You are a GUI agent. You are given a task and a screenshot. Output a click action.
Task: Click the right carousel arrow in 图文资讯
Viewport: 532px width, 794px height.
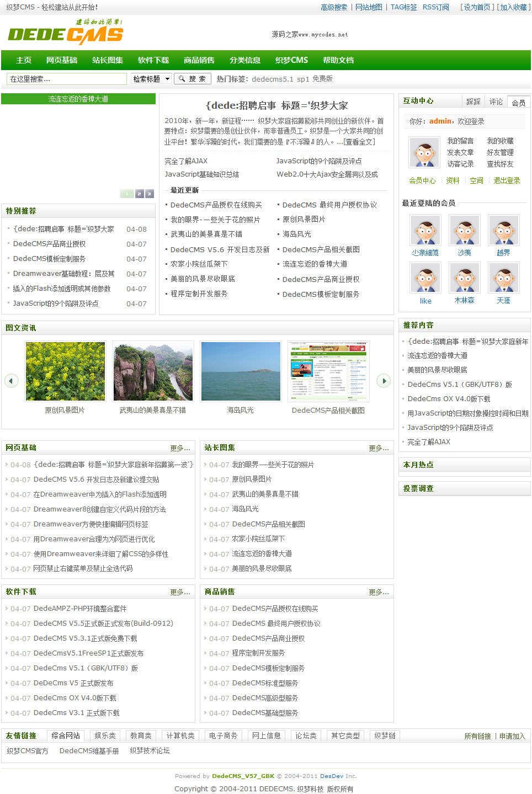pos(384,381)
